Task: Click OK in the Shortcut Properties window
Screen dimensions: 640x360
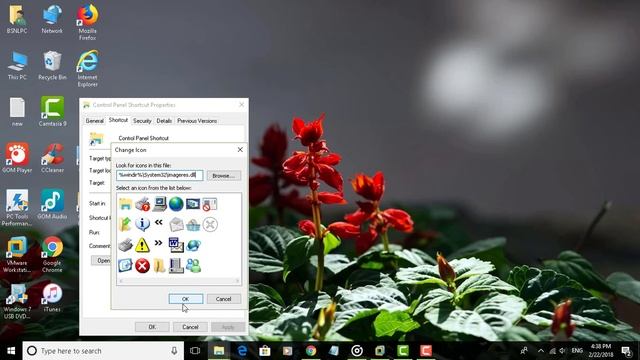Action: (152, 327)
